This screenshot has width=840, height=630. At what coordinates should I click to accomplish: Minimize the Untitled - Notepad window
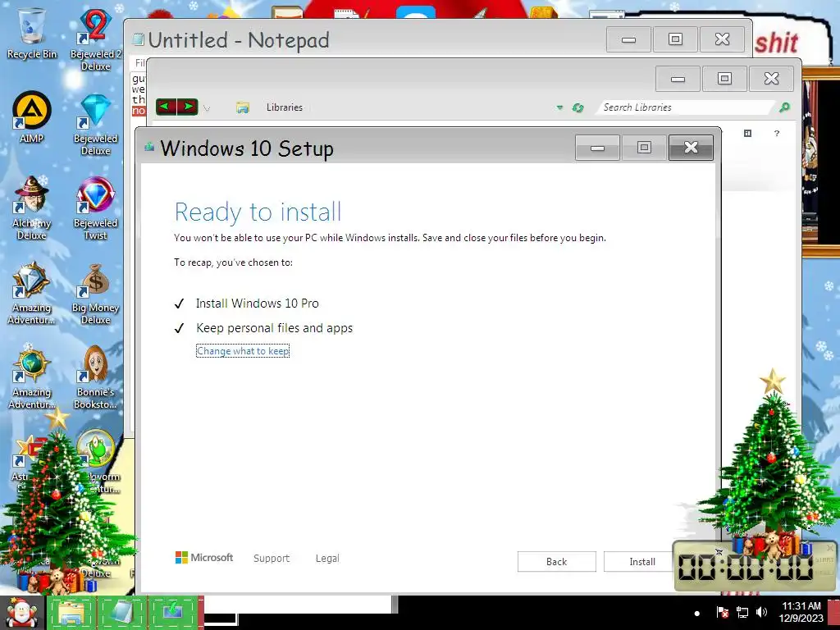(x=628, y=39)
